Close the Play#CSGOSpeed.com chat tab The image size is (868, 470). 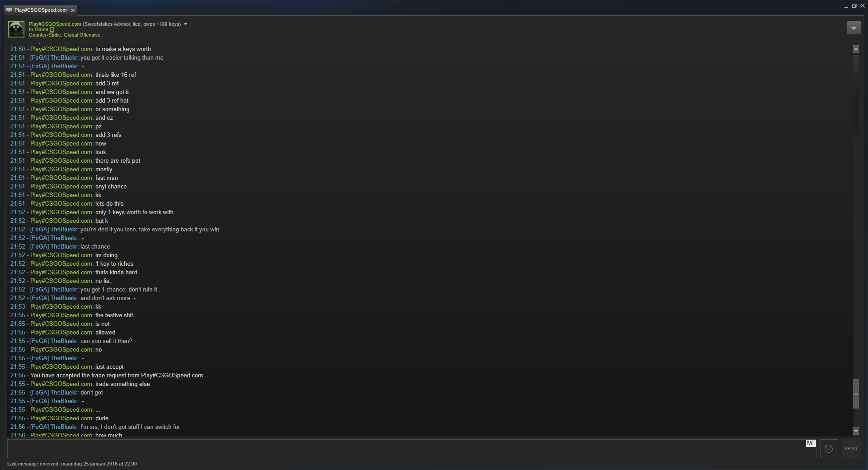click(x=73, y=10)
